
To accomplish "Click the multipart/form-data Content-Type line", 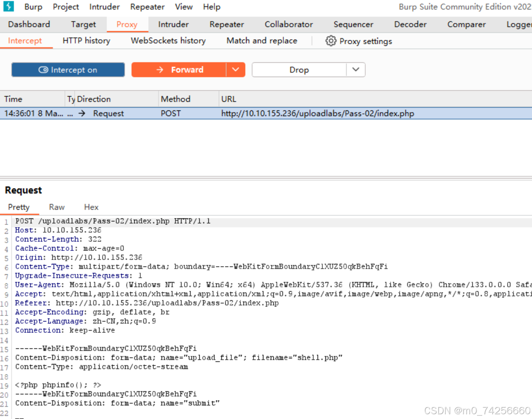I will [201, 266].
